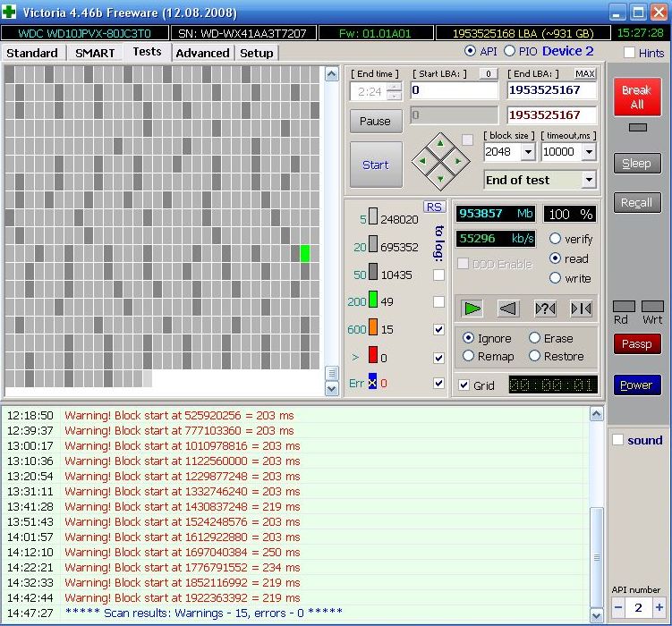Click the Wrt indicator box

652,306
